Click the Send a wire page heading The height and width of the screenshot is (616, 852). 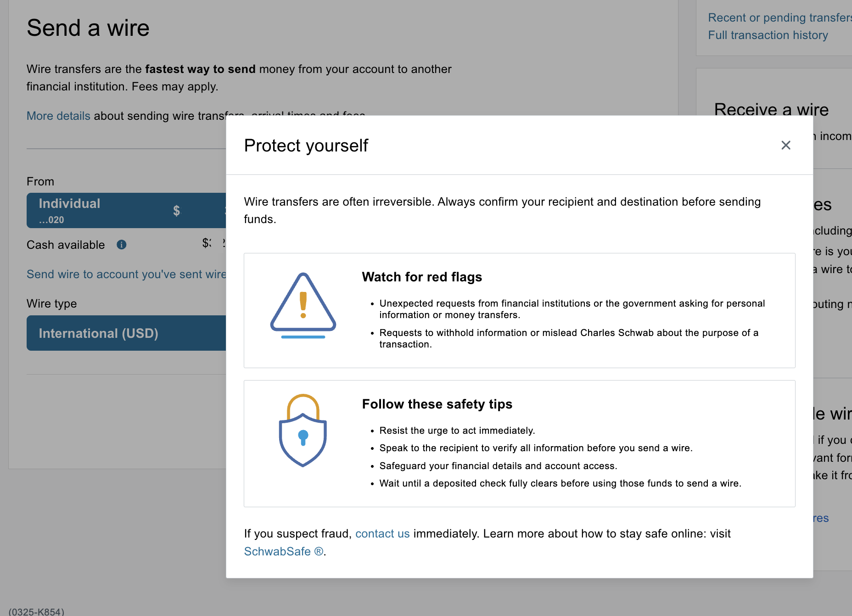(x=88, y=28)
